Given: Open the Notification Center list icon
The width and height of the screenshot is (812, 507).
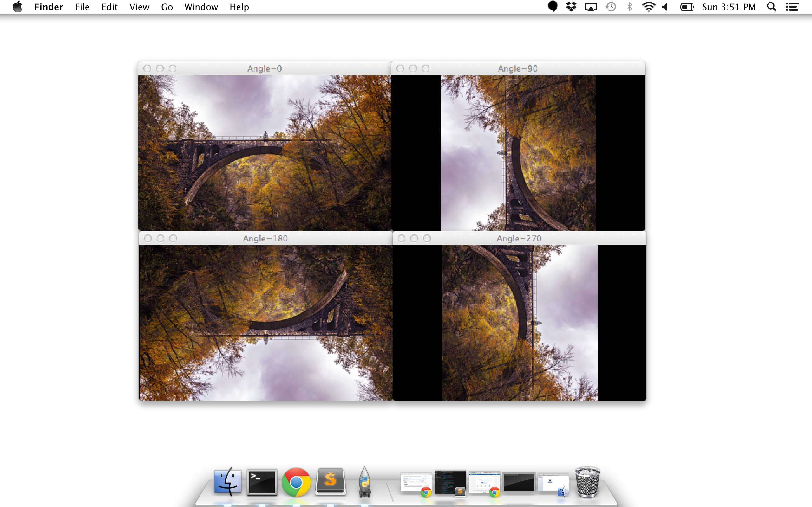Looking at the screenshot, I should (792, 7).
